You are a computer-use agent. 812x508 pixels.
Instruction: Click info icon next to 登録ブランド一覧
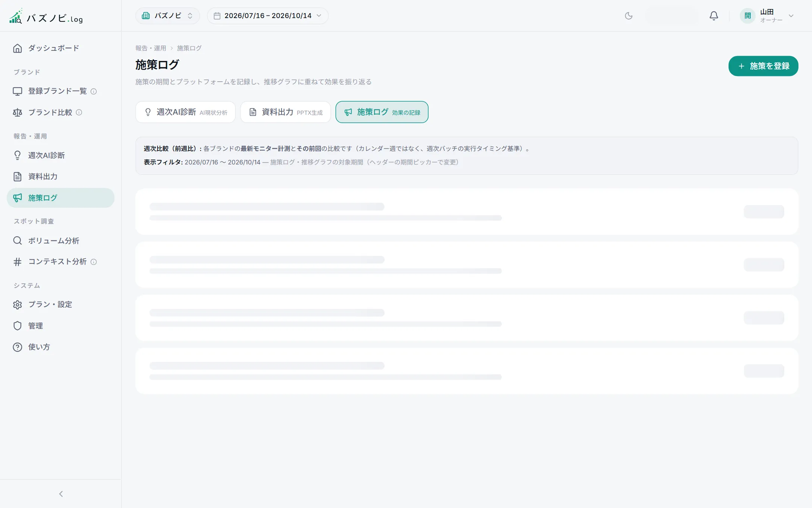point(94,91)
